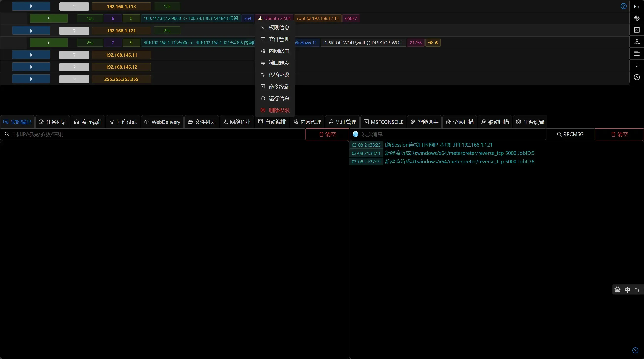The image size is (644, 359).
Task: Click the red 删除权限 menu item
Action: (x=275, y=110)
